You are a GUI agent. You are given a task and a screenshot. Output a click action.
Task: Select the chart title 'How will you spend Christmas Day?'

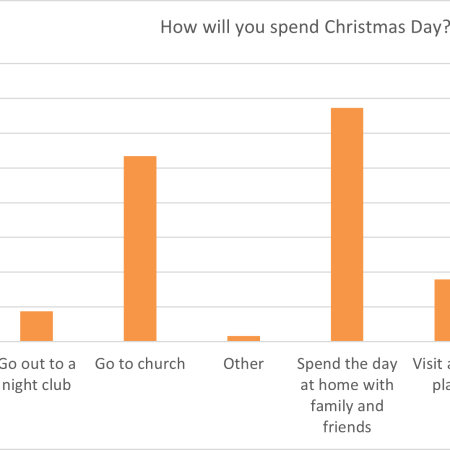coord(305,27)
